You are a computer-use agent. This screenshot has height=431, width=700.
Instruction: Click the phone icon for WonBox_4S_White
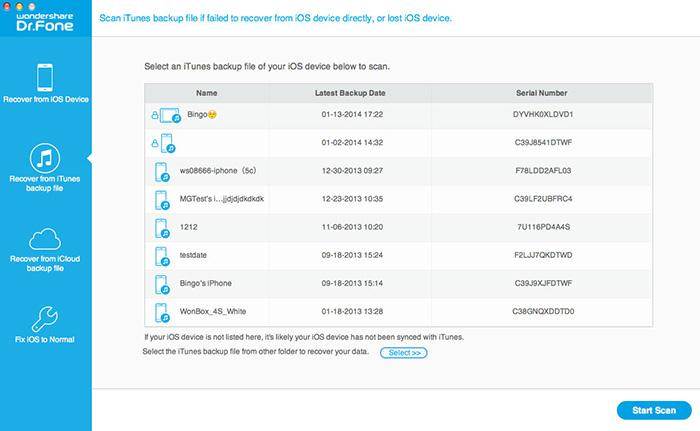(x=163, y=312)
